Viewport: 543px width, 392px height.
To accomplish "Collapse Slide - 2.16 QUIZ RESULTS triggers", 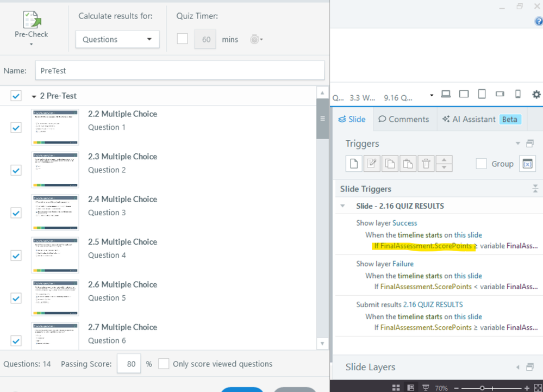I will tap(342, 206).
